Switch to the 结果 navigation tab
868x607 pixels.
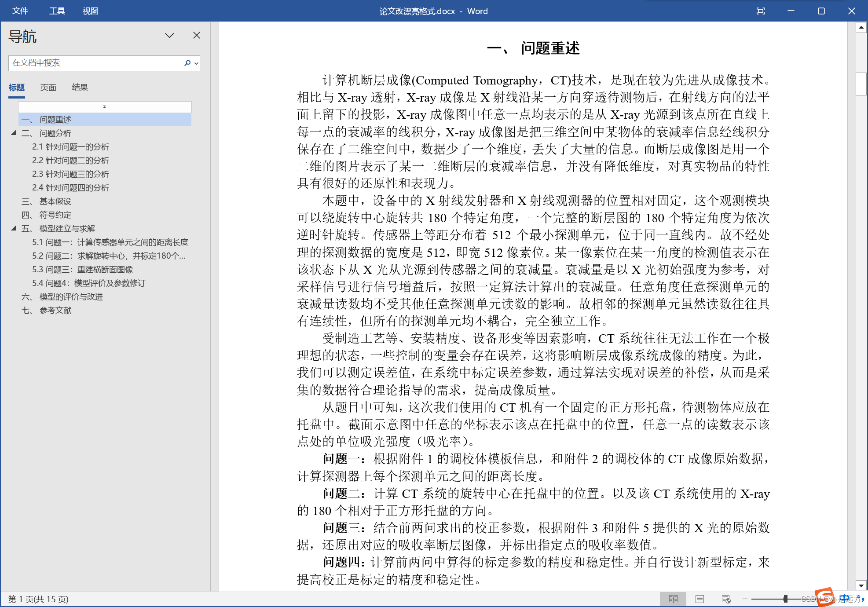click(x=80, y=87)
